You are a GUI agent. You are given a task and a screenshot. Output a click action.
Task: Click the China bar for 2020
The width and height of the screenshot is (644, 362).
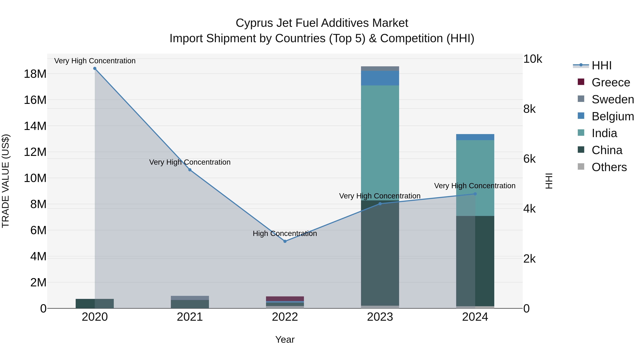(95, 304)
